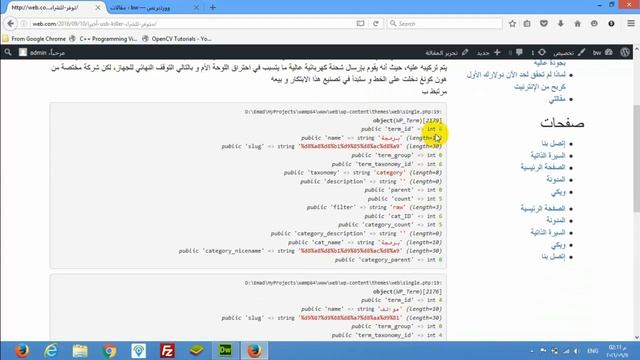Open the first السيرة الذاتية page link
Screen dimensions: 640x360
[548, 156]
